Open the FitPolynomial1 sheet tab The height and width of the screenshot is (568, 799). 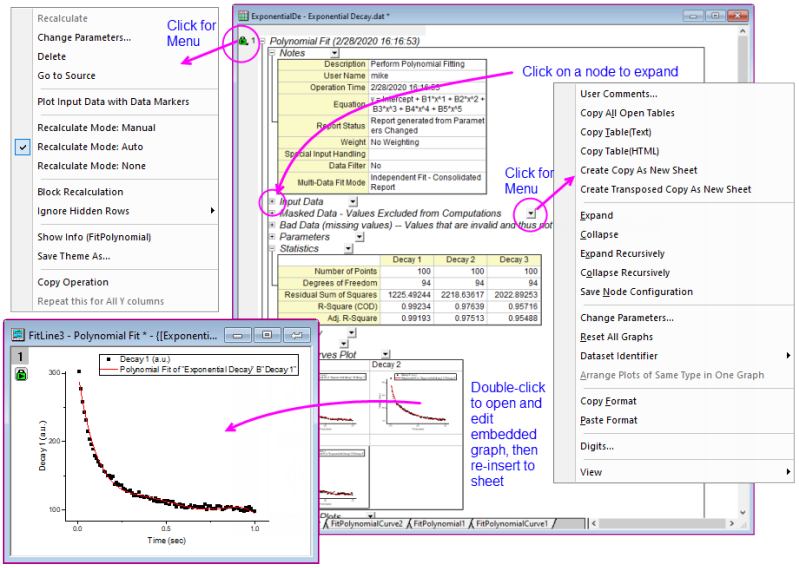(x=438, y=523)
